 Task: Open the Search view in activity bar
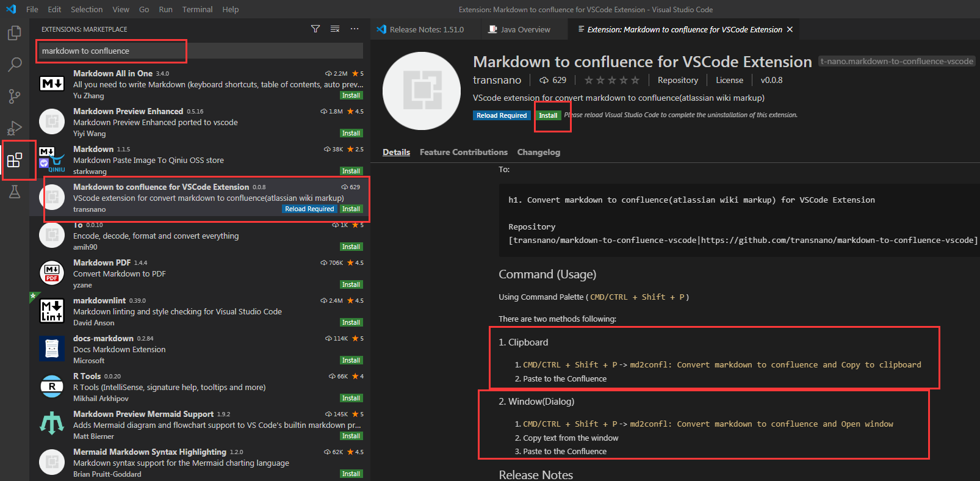(x=15, y=65)
